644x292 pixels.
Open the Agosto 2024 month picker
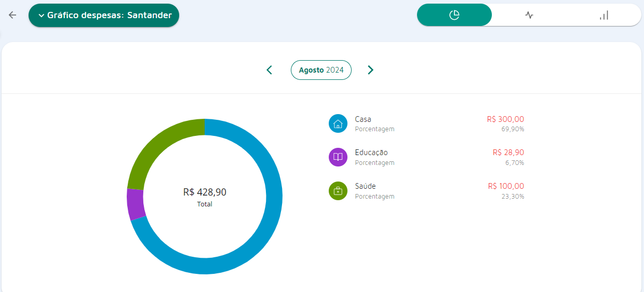pos(321,70)
